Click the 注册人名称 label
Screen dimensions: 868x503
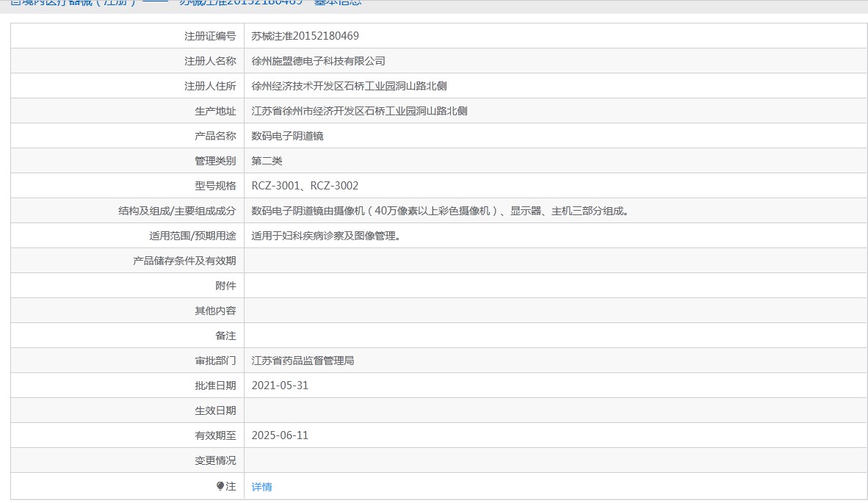(210, 61)
